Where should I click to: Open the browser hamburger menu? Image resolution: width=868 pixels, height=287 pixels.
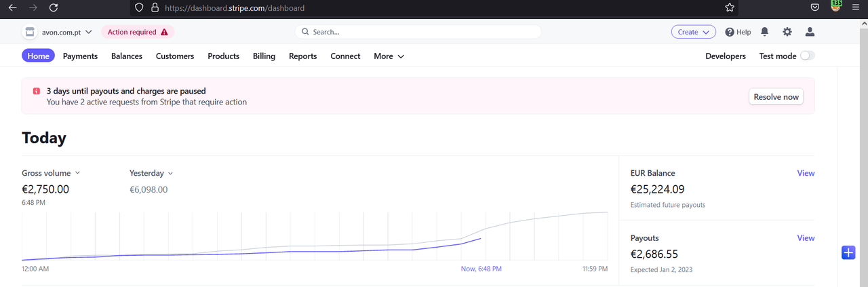pos(856,7)
